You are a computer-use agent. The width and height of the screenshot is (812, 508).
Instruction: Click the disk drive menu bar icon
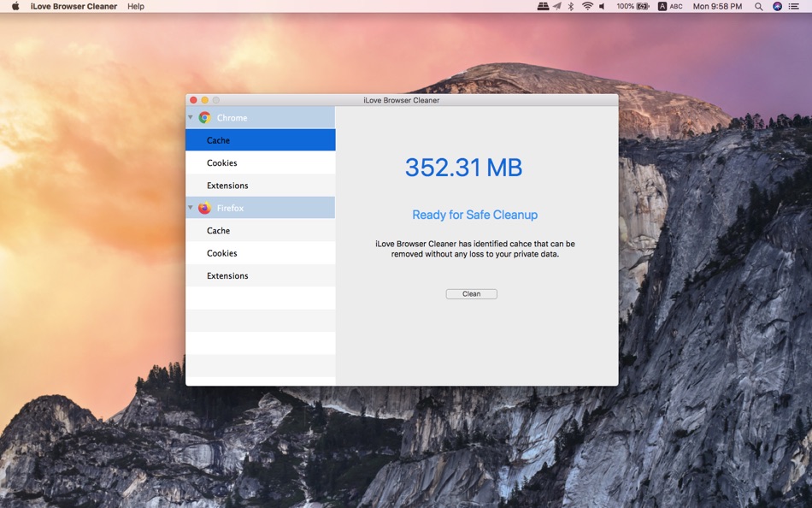tap(543, 6)
